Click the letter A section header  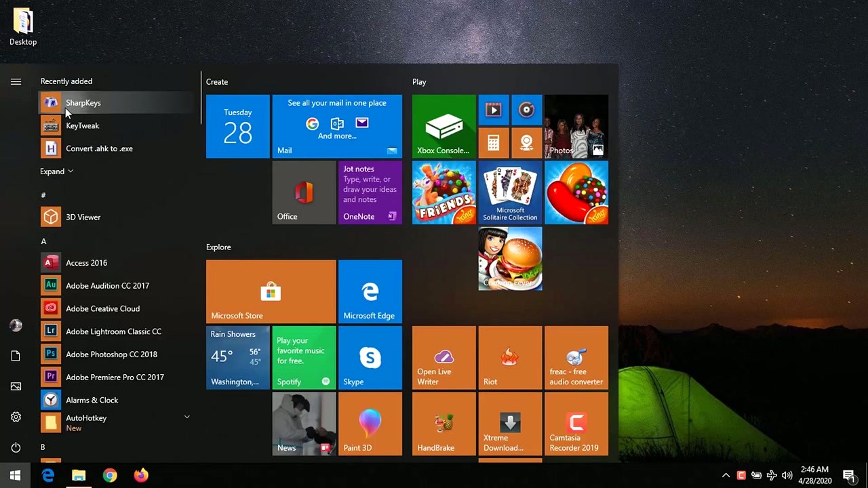(x=43, y=241)
